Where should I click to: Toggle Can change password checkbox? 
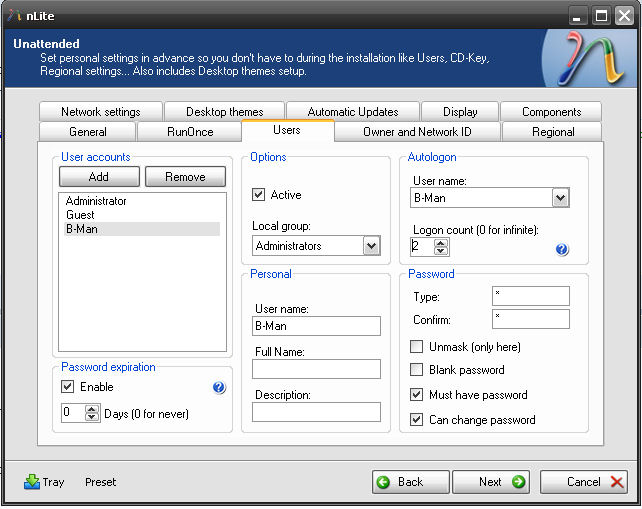[416, 420]
